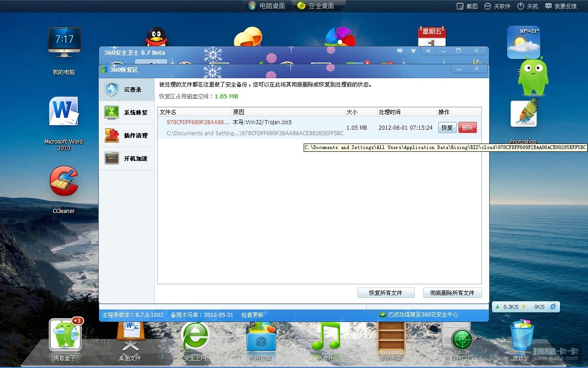Click the 360 cloud security connection status

(418, 315)
